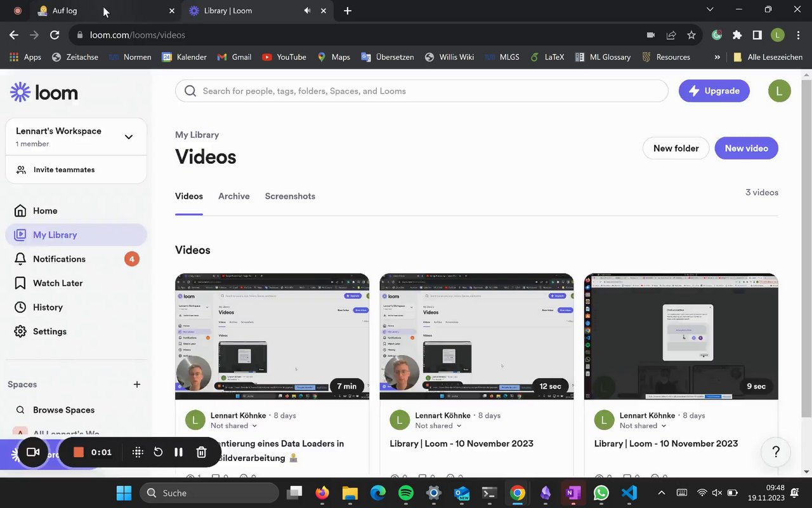Toggle the Loom recorder camera bubble
812x508 pixels.
coord(33,452)
